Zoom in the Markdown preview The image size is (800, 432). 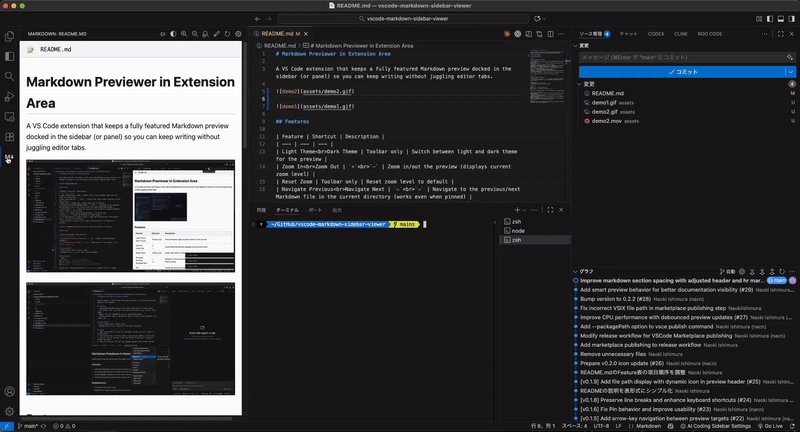[x=184, y=34]
